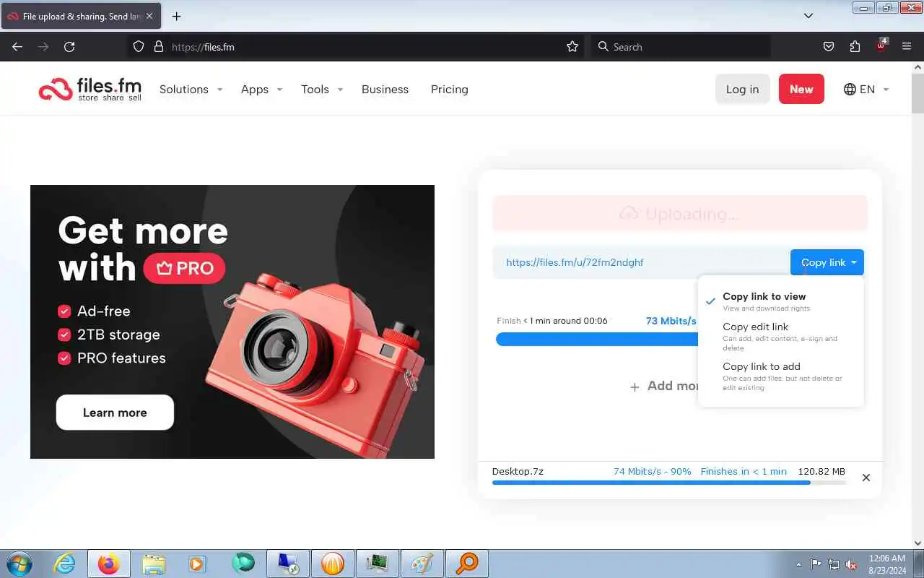This screenshot has height=578, width=924.
Task: Expand the Apps menu
Action: [261, 90]
